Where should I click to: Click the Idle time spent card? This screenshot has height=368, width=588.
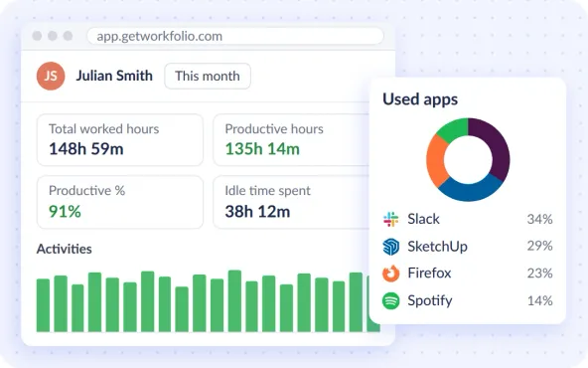tap(291, 202)
